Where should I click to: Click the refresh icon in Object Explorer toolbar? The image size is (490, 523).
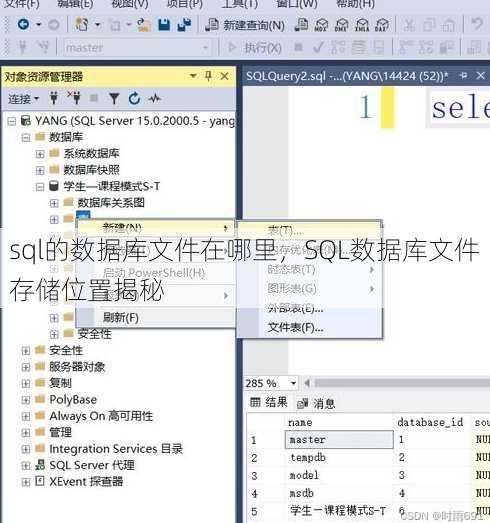[134, 98]
